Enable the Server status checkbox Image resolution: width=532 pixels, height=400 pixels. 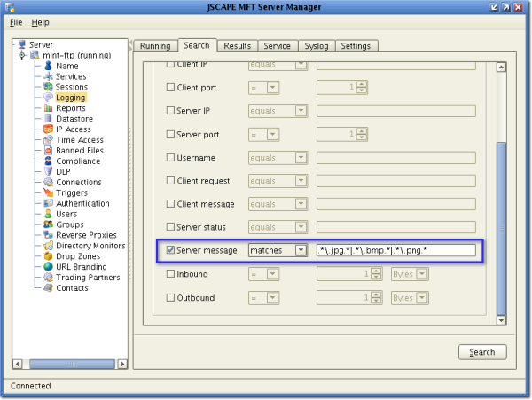[x=170, y=227]
